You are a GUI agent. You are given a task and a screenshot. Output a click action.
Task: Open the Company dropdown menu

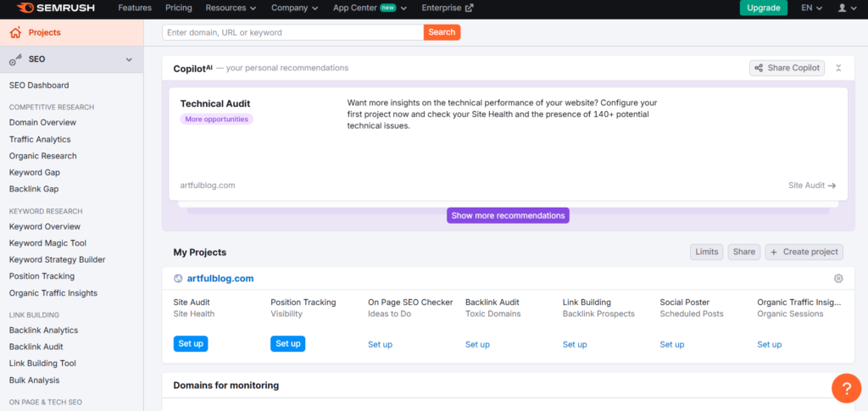click(x=294, y=8)
